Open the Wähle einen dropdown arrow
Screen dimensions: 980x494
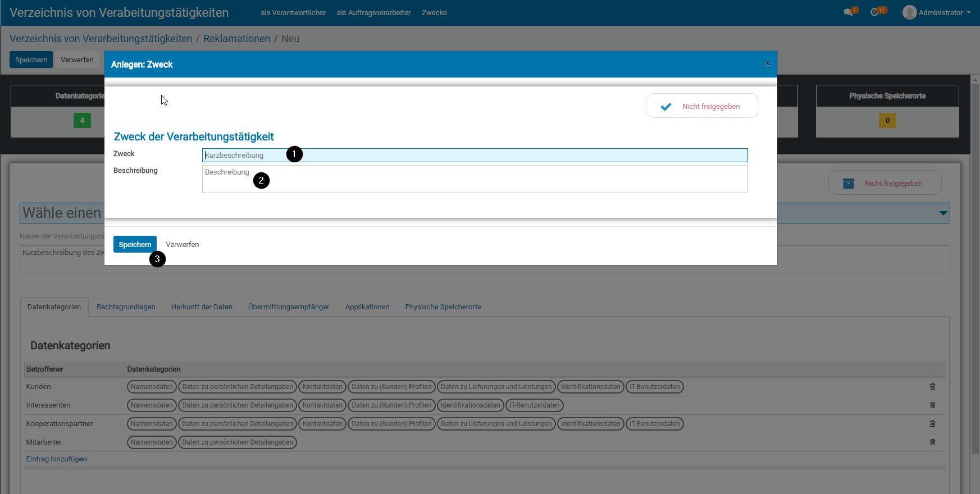point(943,213)
